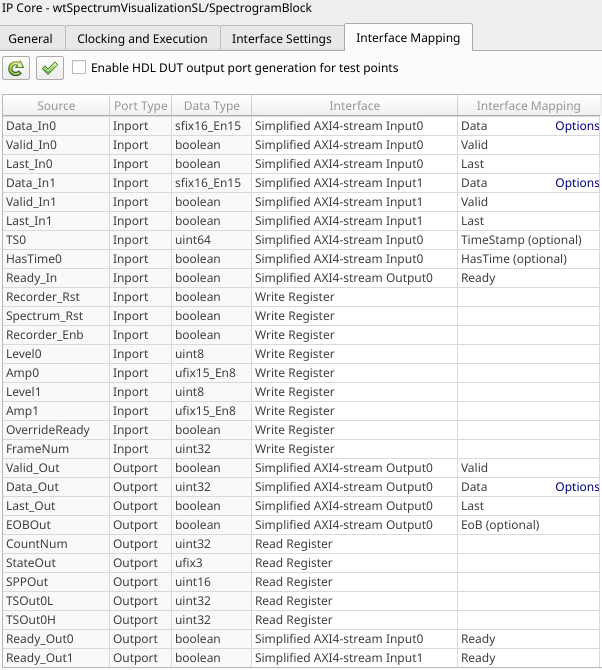Viewport: 602px width, 670px height.
Task: Select the Interface Mapping tab
Action: pos(408,38)
